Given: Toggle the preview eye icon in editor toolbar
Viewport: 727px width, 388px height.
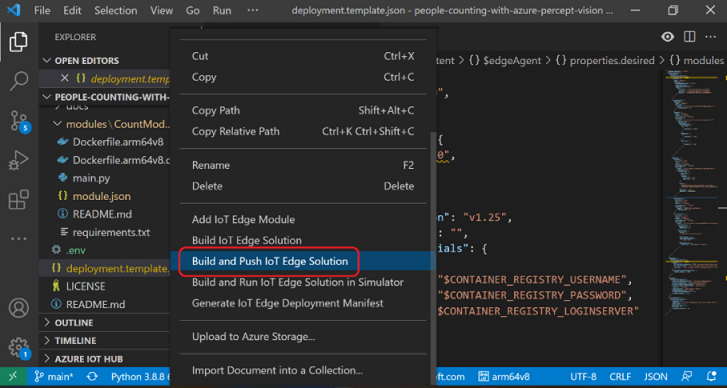Looking at the screenshot, I should (x=668, y=37).
